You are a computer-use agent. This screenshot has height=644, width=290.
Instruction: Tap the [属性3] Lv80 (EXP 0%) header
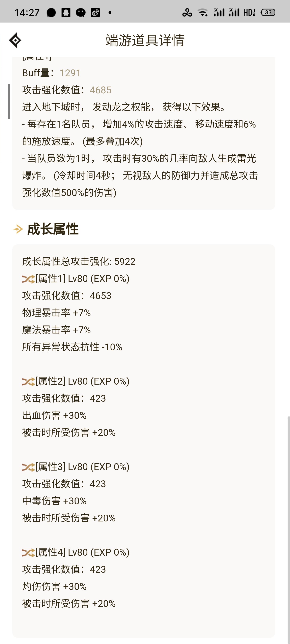[x=82, y=467]
